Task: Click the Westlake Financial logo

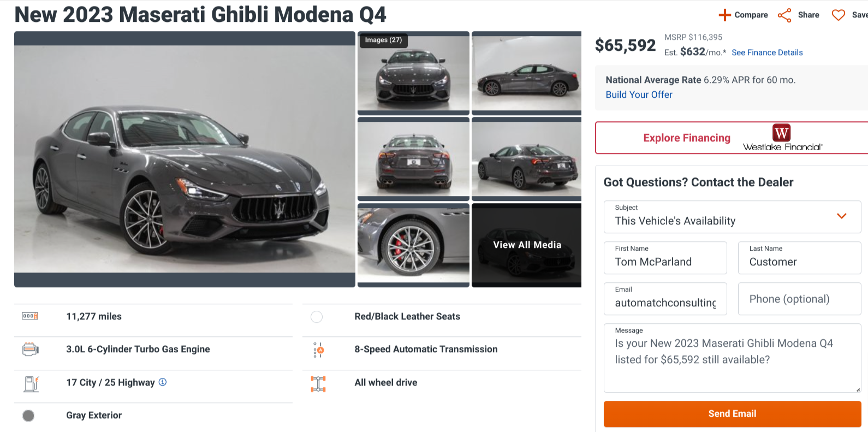Action: click(x=782, y=137)
